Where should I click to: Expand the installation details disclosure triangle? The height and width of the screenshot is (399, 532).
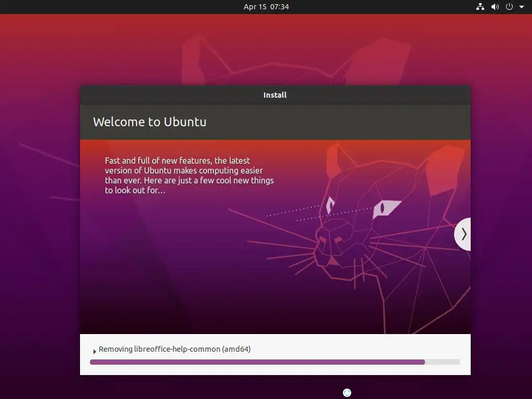click(x=95, y=352)
